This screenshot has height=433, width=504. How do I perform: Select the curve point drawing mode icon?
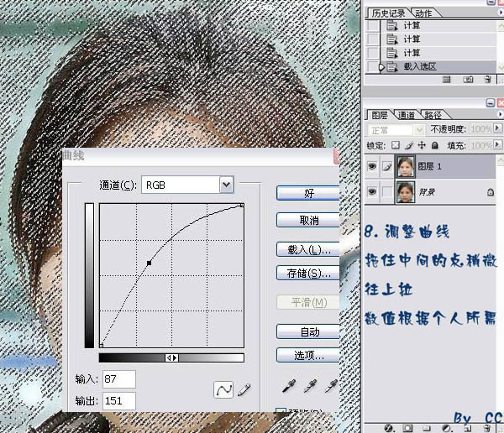click(x=224, y=389)
